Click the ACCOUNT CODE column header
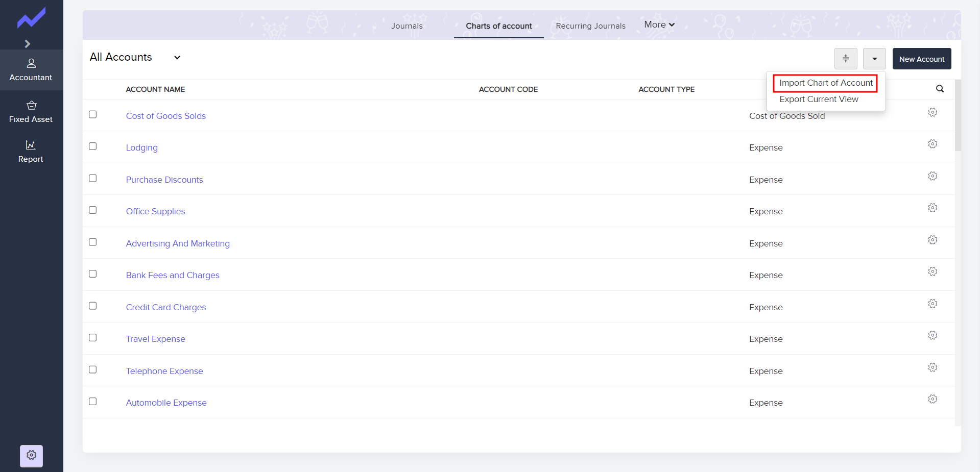 (x=508, y=89)
